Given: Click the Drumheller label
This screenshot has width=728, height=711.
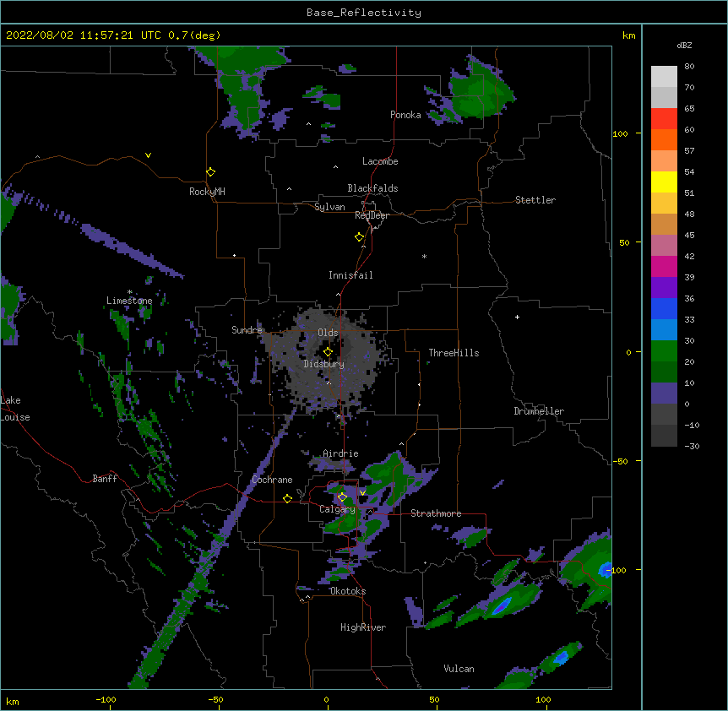Looking at the screenshot, I should coord(539,411).
